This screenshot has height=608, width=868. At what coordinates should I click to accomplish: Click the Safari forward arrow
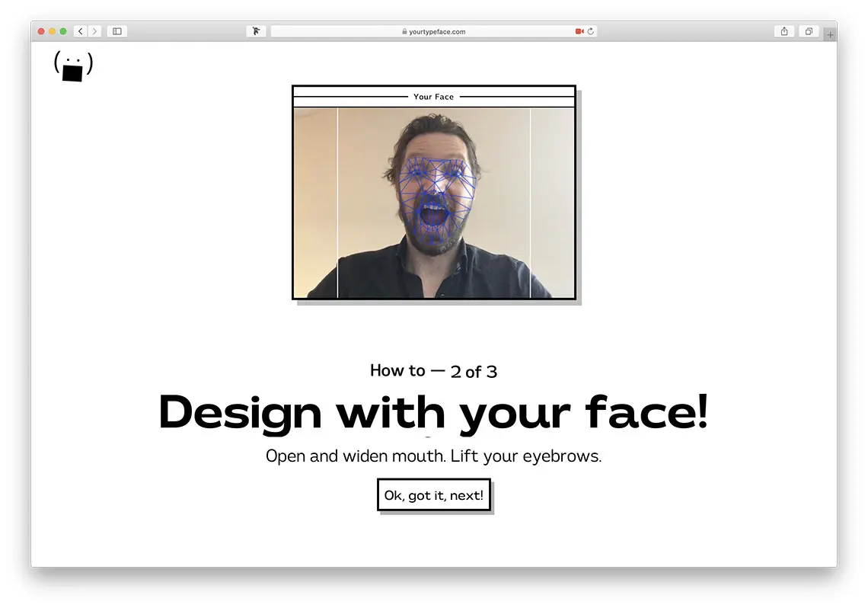tap(94, 31)
